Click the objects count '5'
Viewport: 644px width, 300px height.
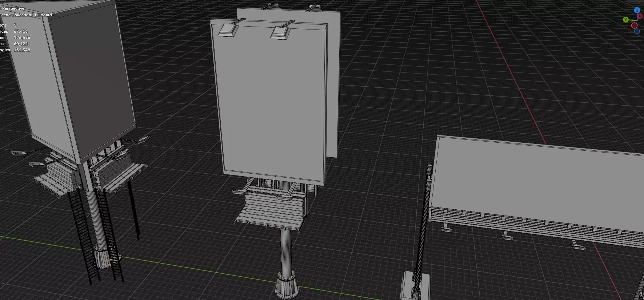click(x=15, y=25)
